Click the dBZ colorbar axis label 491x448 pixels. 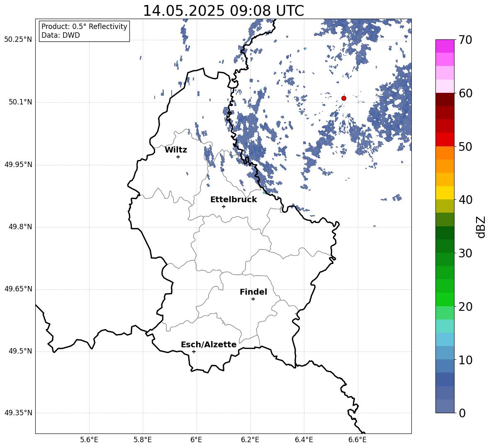(481, 227)
